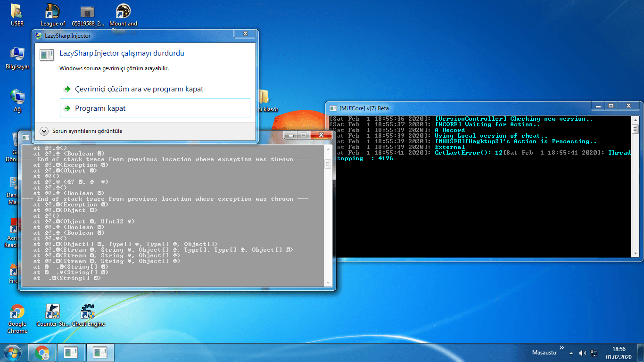Image resolution: width=644 pixels, height=362 pixels.
Task: Choose Çevrimiçi çözüm ara ve programı kapat
Action: (155, 89)
